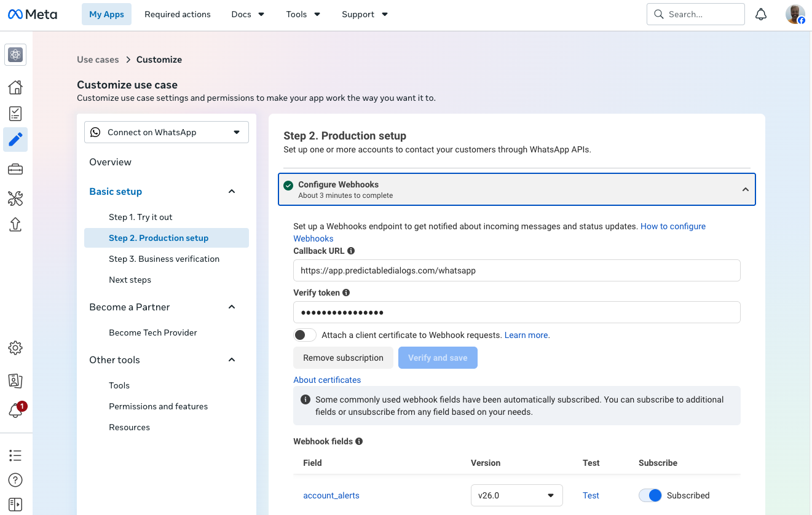812x515 pixels.
Task: Select Step 2. Production setup
Action: point(167,238)
